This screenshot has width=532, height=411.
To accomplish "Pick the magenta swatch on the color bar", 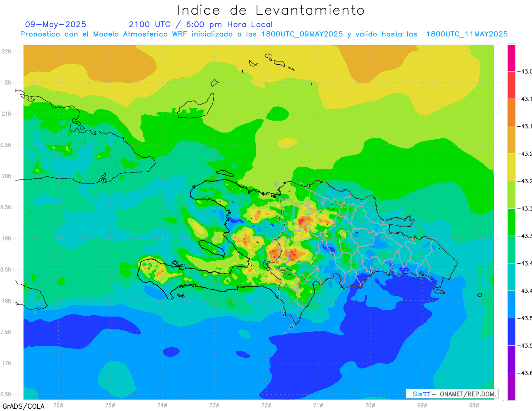I will pyautogui.click(x=511, y=58).
